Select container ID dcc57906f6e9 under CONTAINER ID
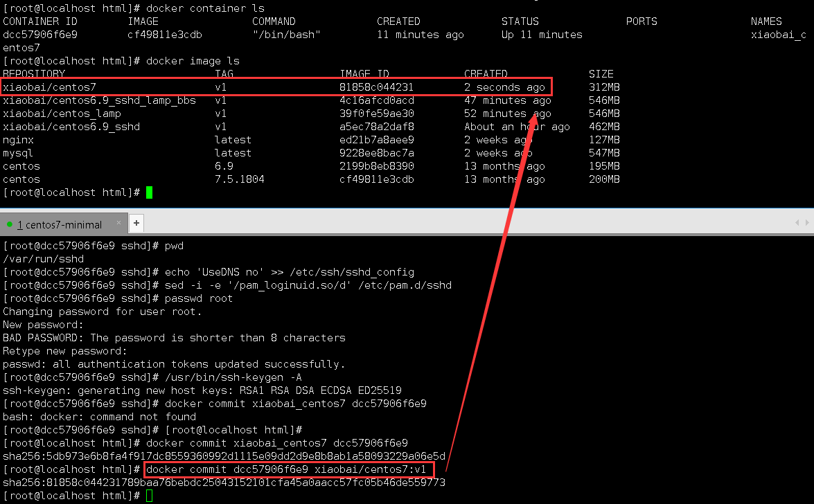The width and height of the screenshot is (814, 504). [x=40, y=35]
